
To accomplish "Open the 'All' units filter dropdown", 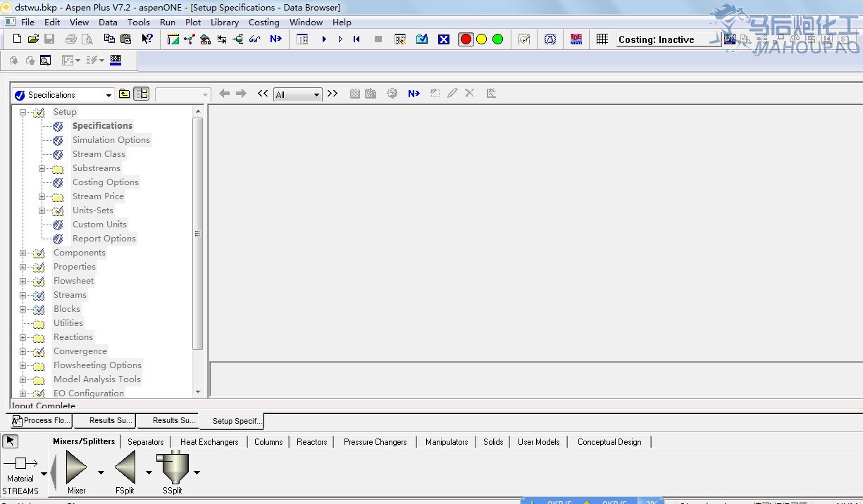I will point(316,95).
